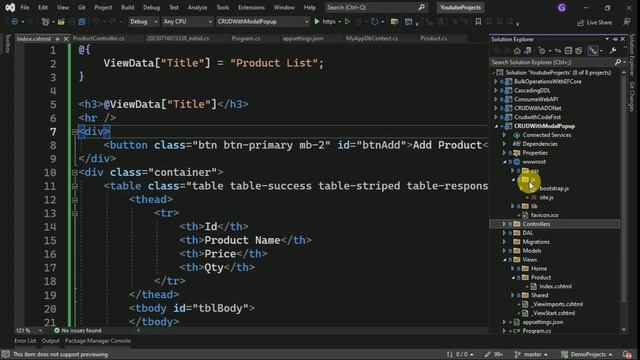Switch to MyAppDbContext.cs tab
Screen dimensions: 640x360
pyautogui.click(x=372, y=38)
